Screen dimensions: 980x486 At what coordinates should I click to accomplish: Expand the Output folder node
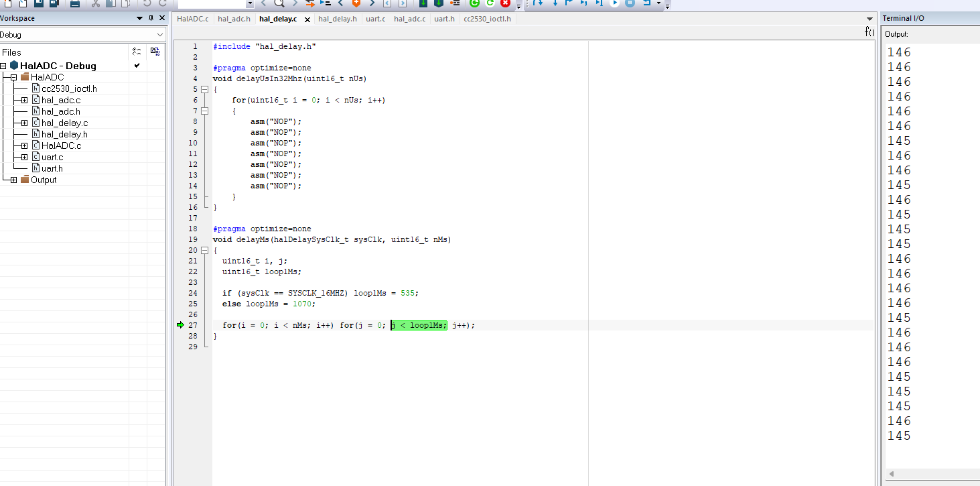(13, 180)
